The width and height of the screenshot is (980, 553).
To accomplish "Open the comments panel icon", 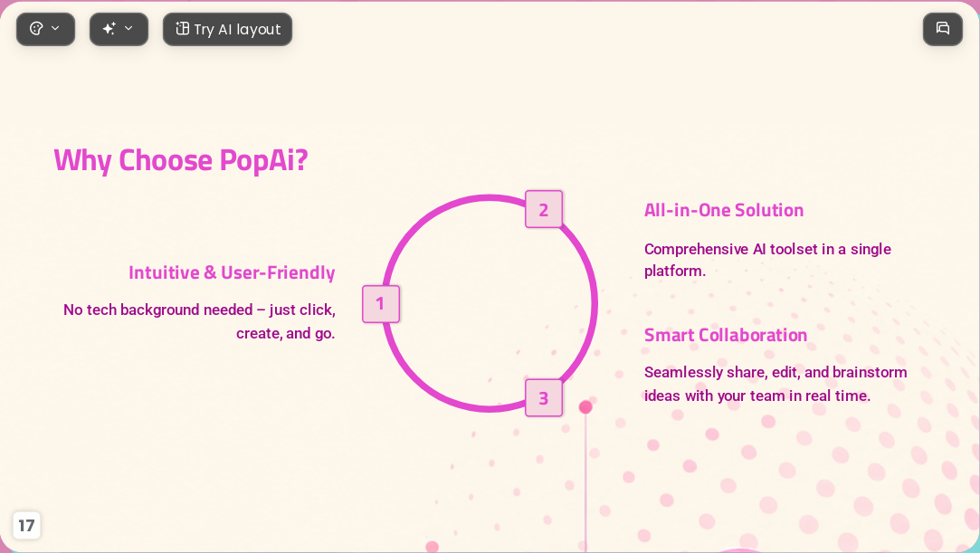I will pyautogui.click(x=943, y=29).
